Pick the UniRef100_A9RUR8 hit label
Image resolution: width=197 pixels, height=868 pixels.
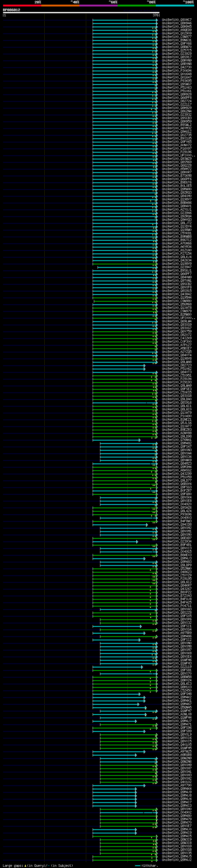click(x=176, y=755)
